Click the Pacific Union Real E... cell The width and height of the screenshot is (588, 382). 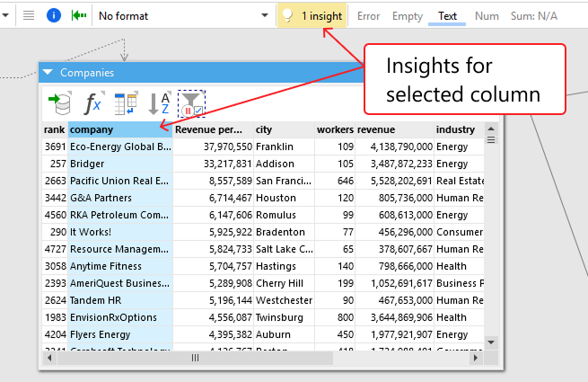[120, 181]
